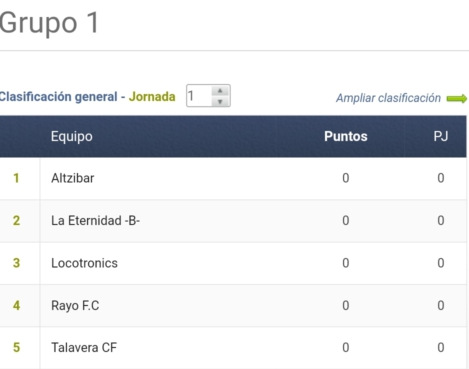469x369 pixels.
Task: Click the Grupo 1 heading
Action: click(x=49, y=23)
